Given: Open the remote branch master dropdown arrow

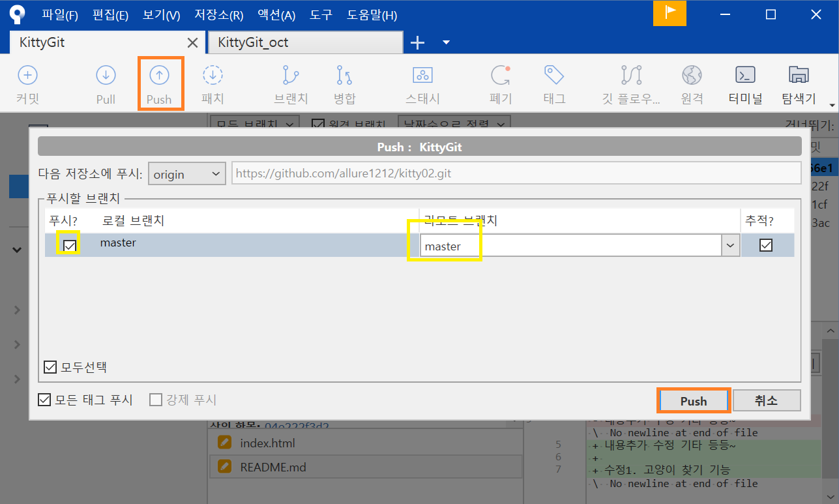Looking at the screenshot, I should point(730,246).
